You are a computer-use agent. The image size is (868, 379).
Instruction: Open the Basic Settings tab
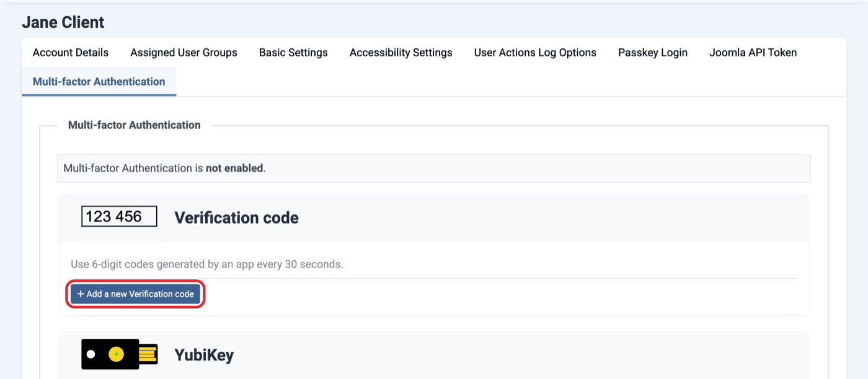(x=293, y=53)
